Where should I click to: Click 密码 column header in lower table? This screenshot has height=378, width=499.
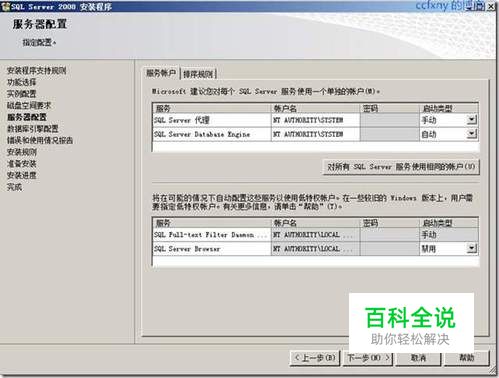(x=389, y=223)
